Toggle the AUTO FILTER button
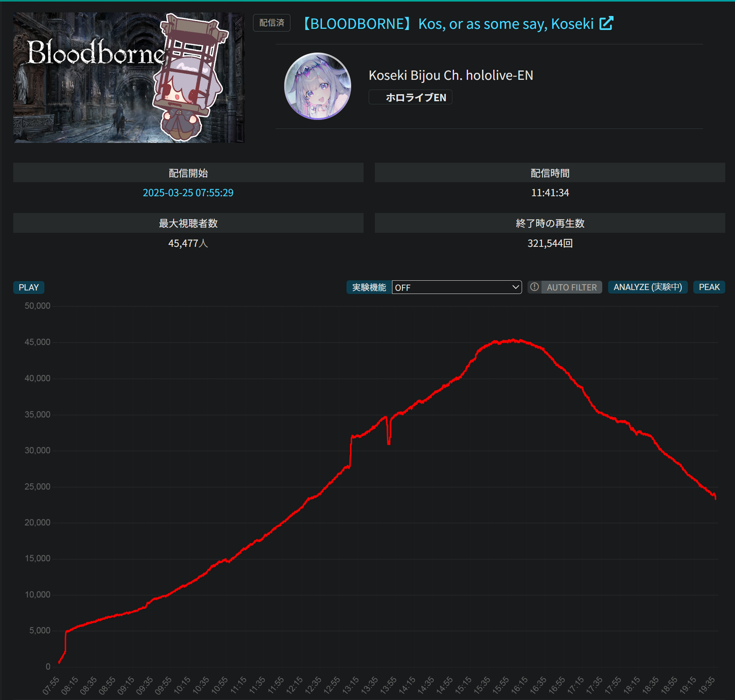Image resolution: width=735 pixels, height=700 pixels. click(571, 287)
